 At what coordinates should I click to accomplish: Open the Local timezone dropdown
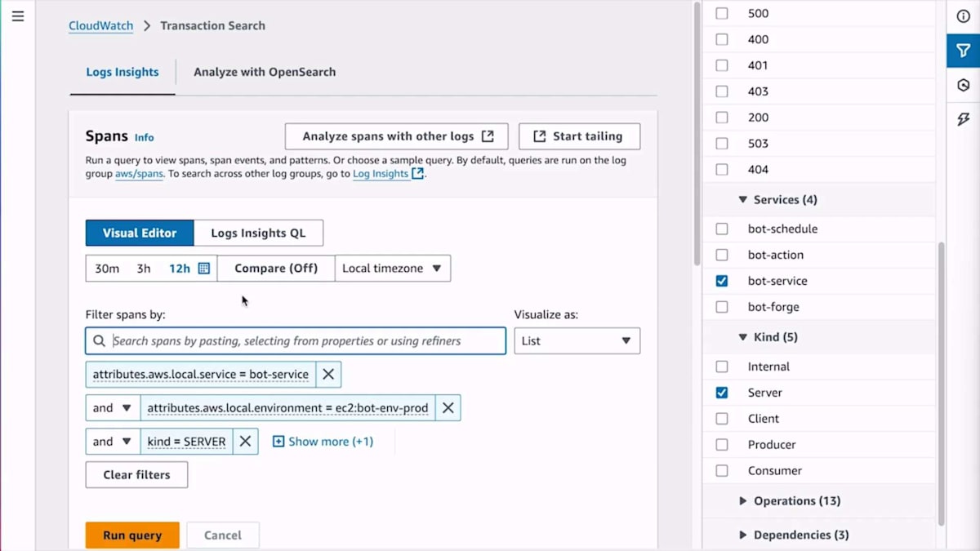coord(393,269)
